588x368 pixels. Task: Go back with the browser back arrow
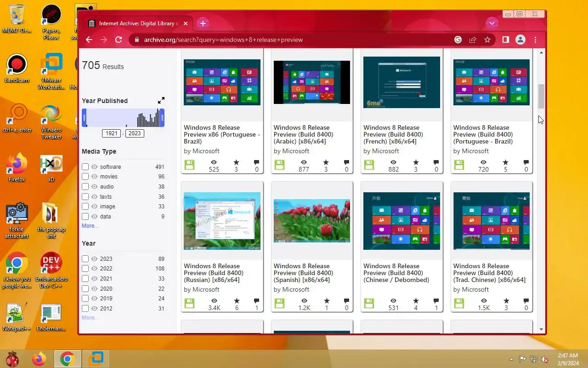(89, 40)
